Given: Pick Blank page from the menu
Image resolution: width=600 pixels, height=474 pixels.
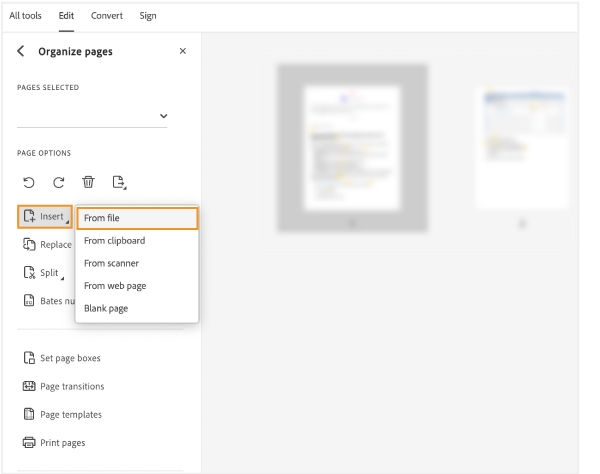Looking at the screenshot, I should click(x=106, y=308).
